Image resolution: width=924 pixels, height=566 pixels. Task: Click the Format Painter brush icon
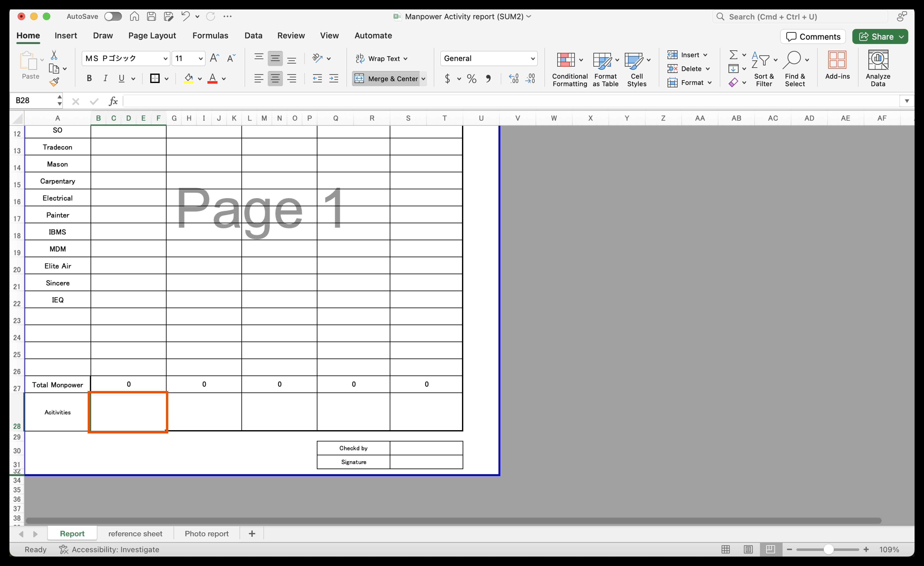coord(54,82)
